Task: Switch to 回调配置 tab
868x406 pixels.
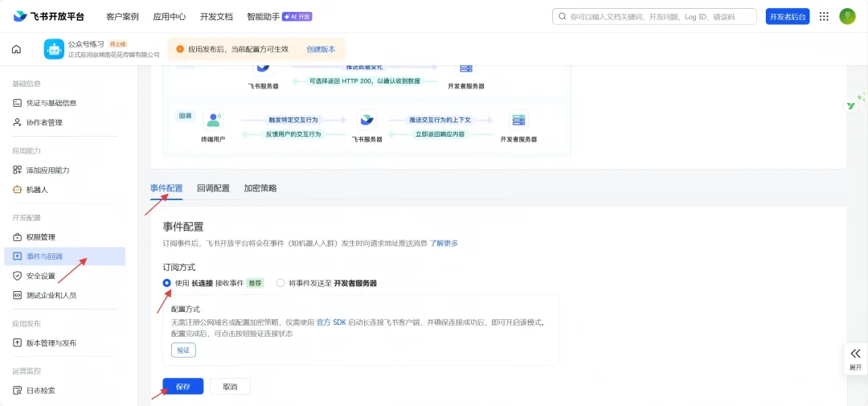Action: 213,188
